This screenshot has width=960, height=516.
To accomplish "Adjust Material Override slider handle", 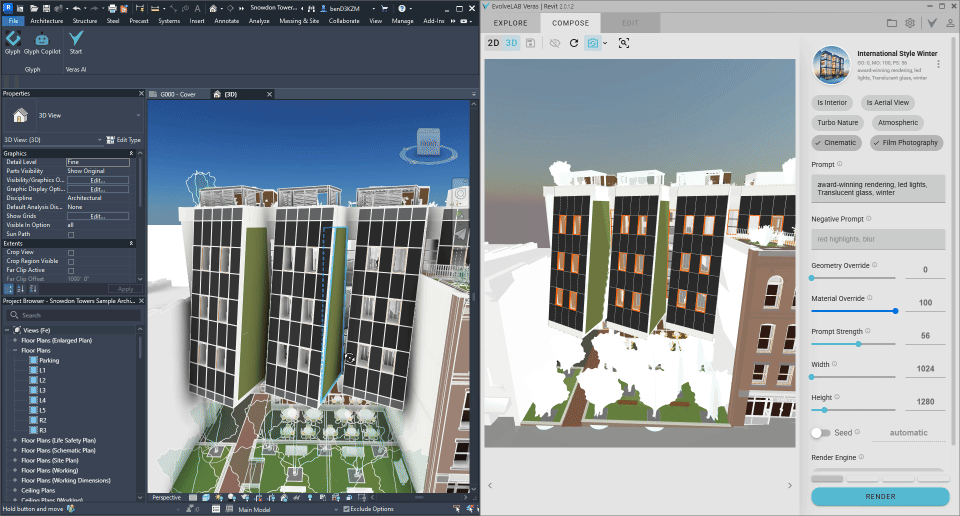I will 895,311.
